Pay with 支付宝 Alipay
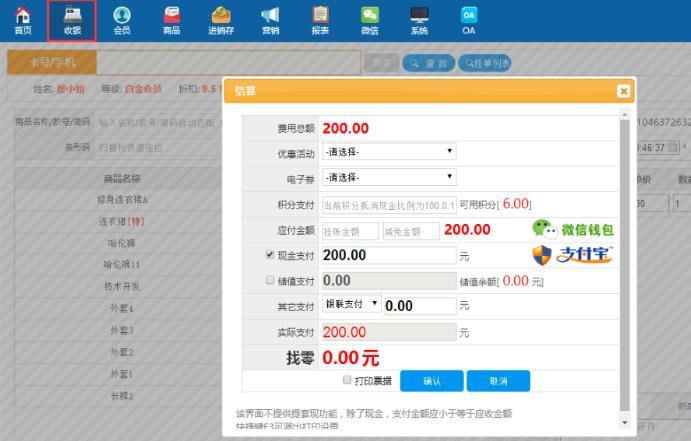Image resolution: width=691 pixels, height=441 pixels. [572, 254]
